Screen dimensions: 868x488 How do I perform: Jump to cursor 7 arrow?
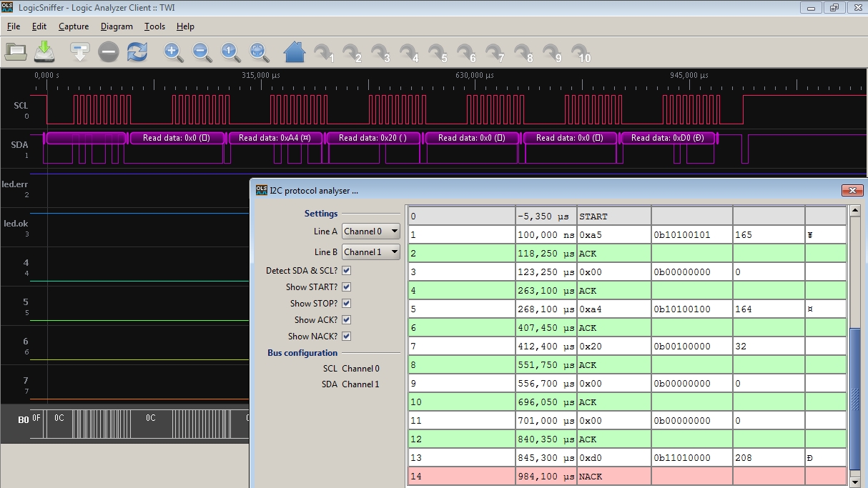click(495, 52)
